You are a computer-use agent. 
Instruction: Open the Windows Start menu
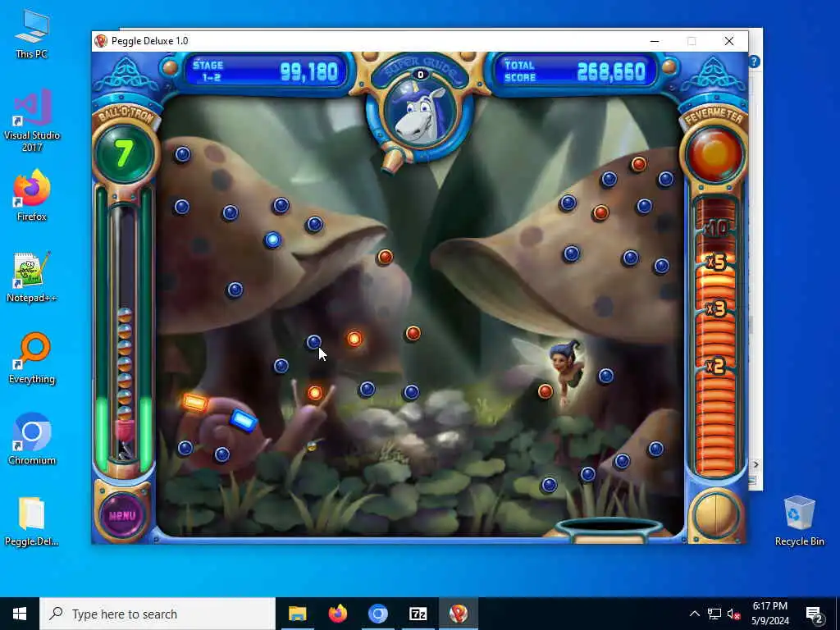coord(20,614)
